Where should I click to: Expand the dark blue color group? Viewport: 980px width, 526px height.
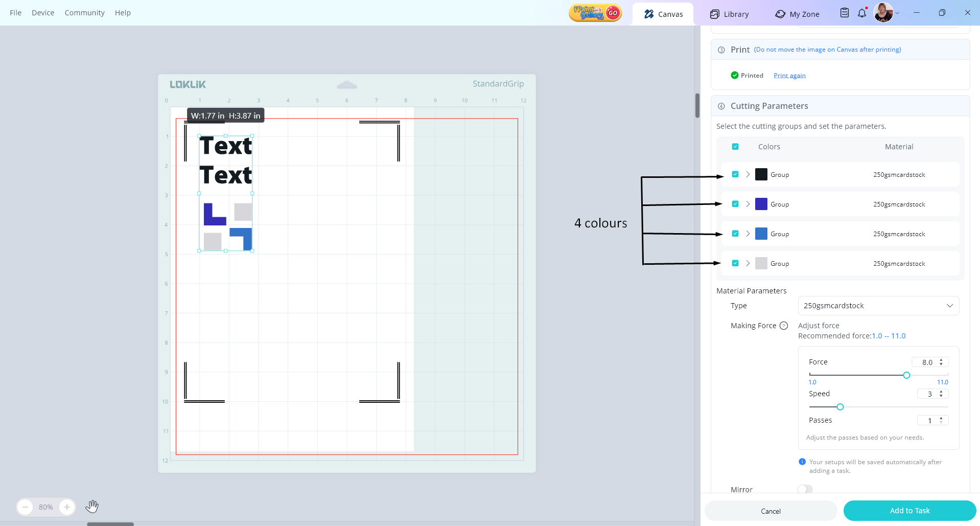click(x=748, y=204)
